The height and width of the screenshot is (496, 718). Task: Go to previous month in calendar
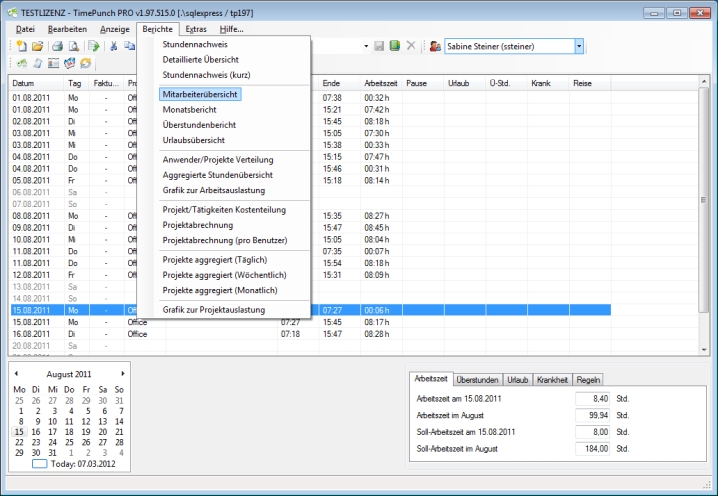click(x=16, y=373)
